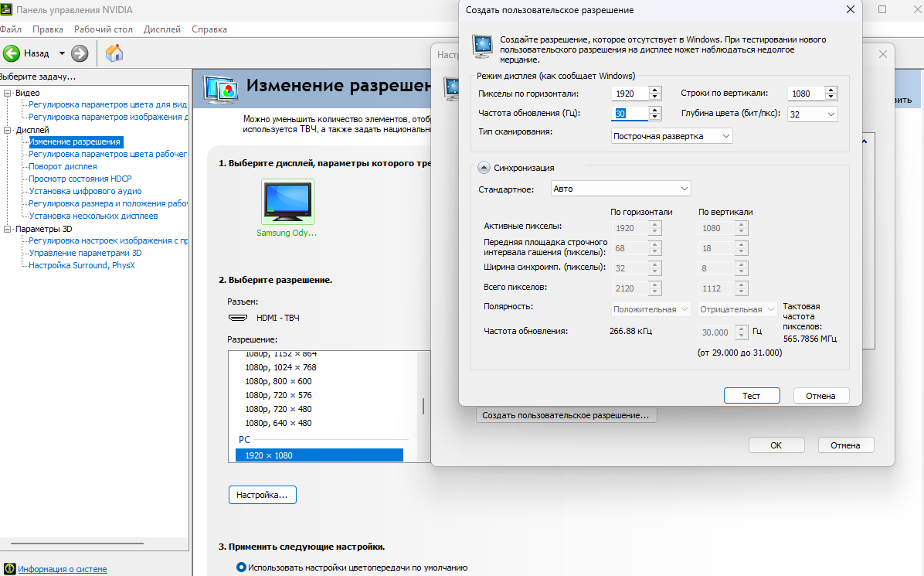Viewport: 924px width, 576px height.
Task: Open Поворот дисплея tree item
Action: [x=63, y=166]
